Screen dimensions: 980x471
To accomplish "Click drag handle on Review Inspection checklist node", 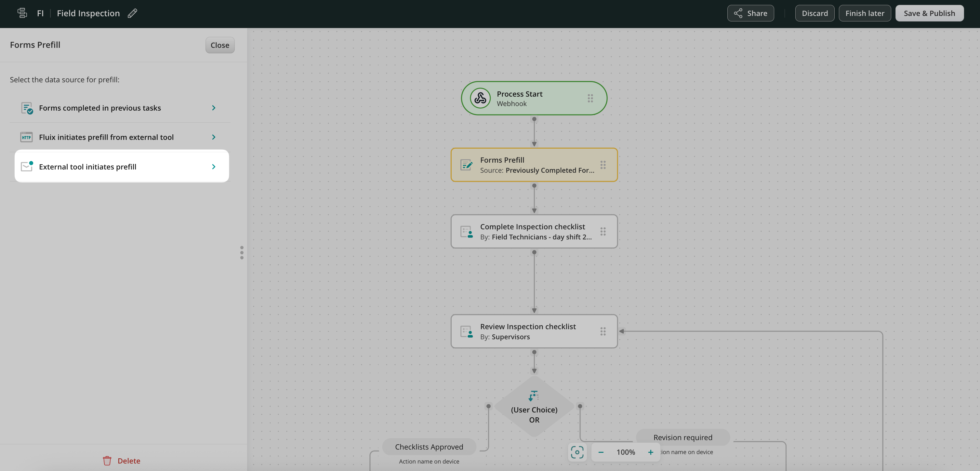I will pos(603,331).
